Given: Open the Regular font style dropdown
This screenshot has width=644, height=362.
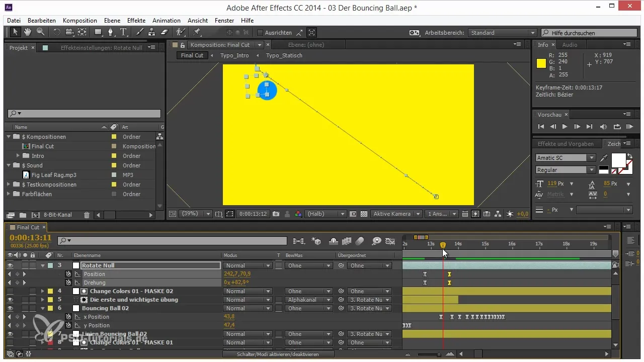Looking at the screenshot, I should [566, 170].
